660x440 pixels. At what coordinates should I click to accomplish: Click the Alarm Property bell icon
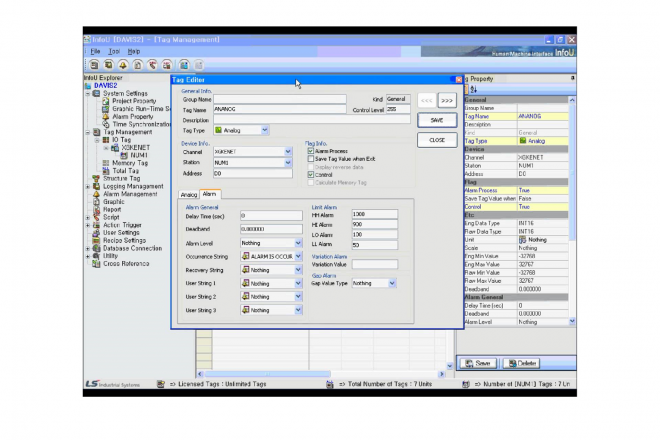pos(106,116)
